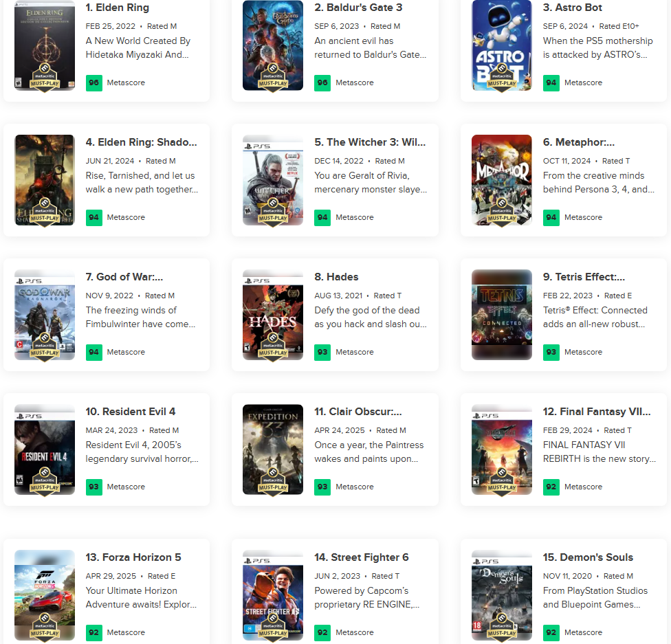Image resolution: width=671 pixels, height=644 pixels.
Task: Click the Must-Play badge on Final Fantasy VII cover
Action: (x=502, y=482)
